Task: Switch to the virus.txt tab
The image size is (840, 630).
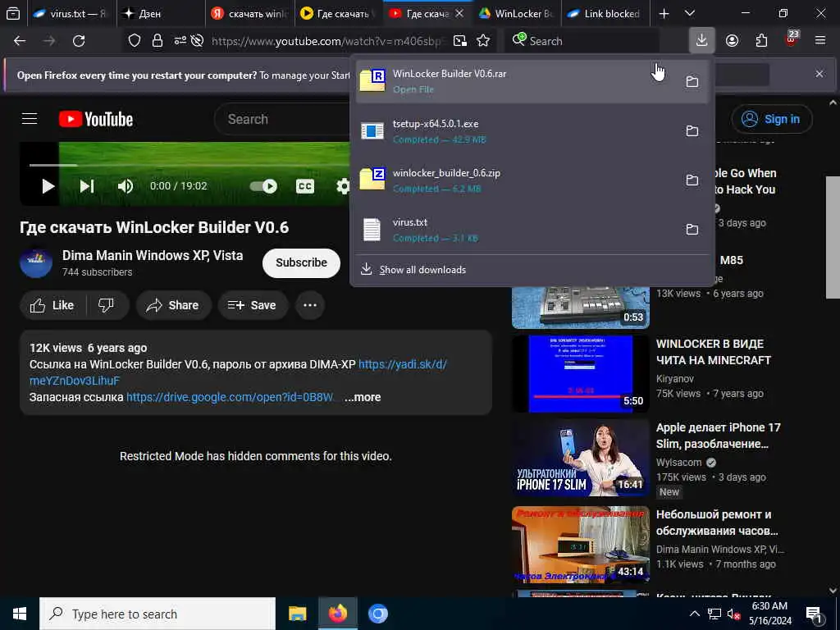Action: click(x=71, y=13)
